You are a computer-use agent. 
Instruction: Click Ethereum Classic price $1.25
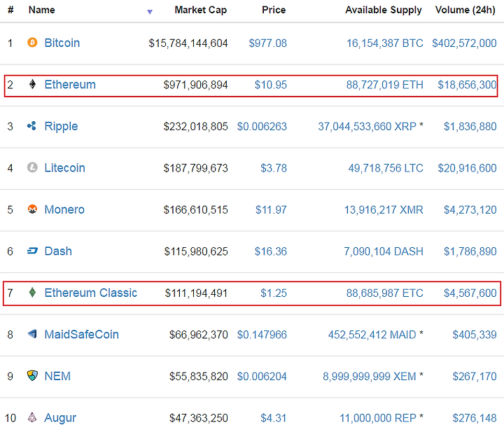pyautogui.click(x=274, y=293)
